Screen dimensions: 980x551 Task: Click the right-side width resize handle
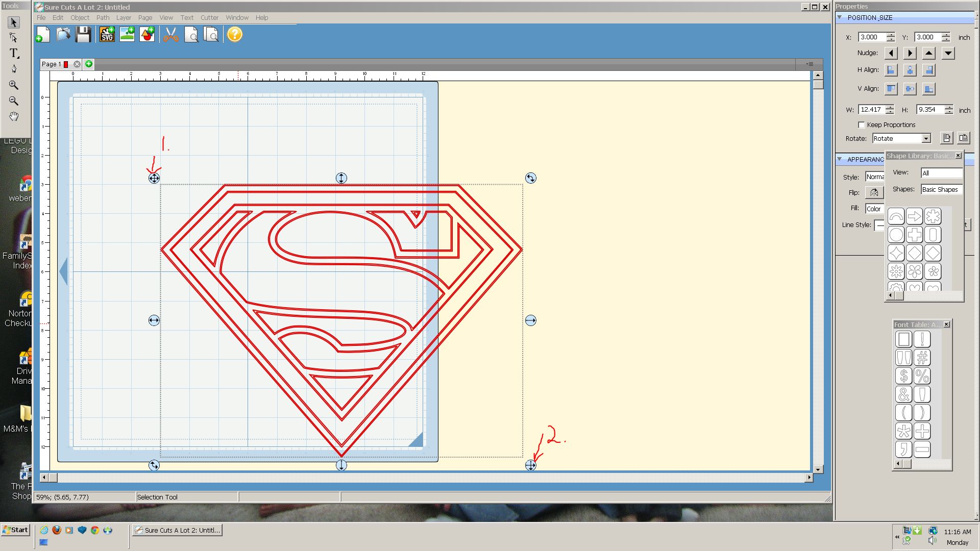click(x=531, y=320)
